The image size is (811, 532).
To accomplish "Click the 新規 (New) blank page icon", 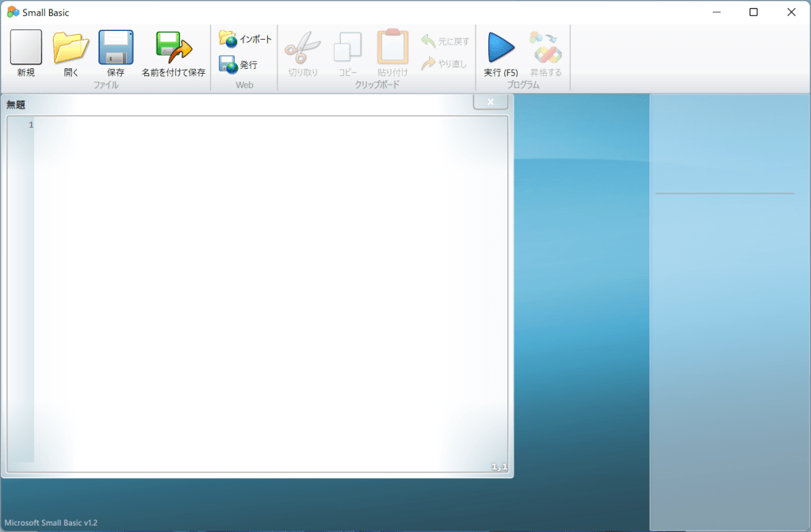I will 25,48.
